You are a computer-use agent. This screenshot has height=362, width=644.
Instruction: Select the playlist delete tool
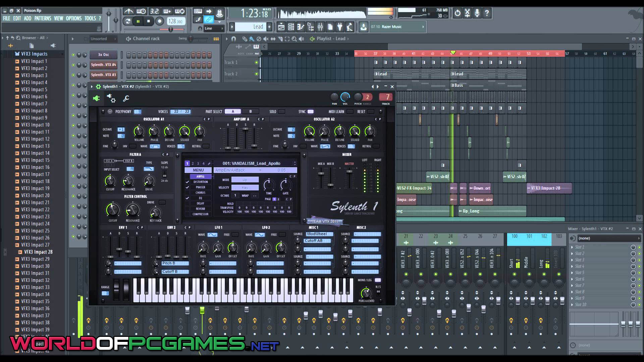pos(259,39)
